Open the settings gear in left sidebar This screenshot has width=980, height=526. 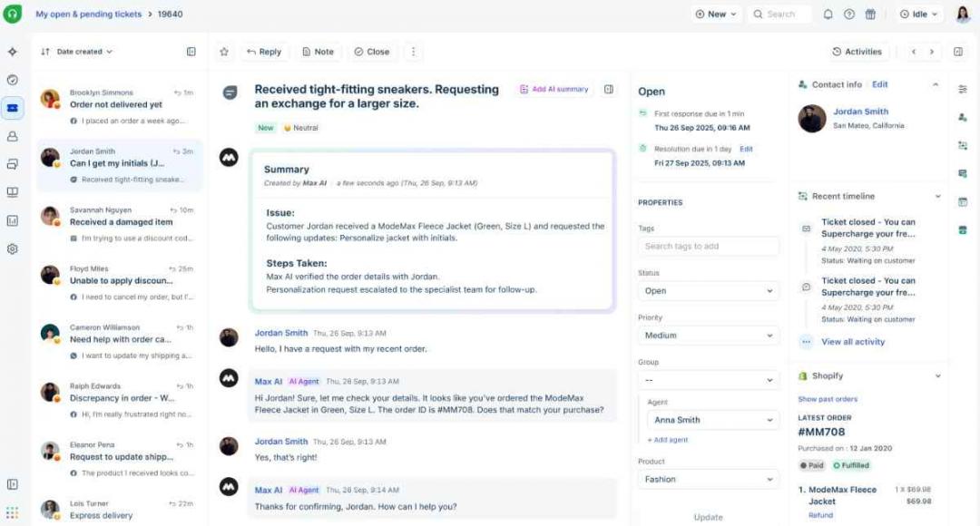click(x=13, y=248)
